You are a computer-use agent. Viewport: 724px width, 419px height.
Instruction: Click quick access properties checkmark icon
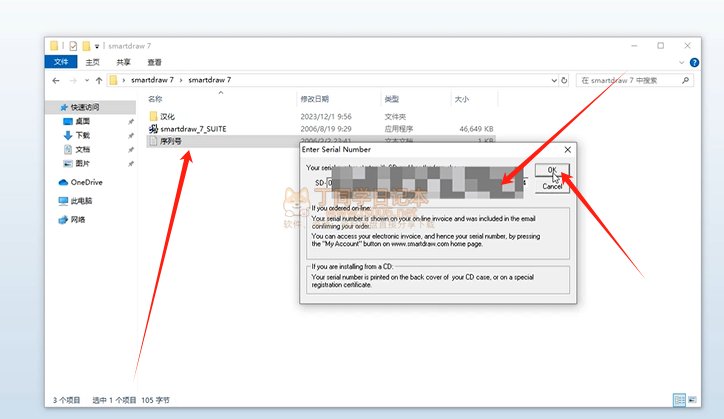(73, 46)
